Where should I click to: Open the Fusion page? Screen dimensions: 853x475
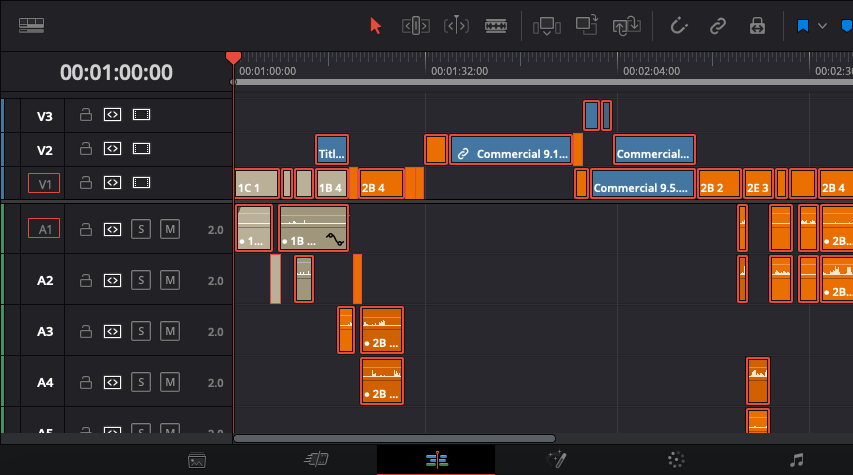click(x=557, y=460)
